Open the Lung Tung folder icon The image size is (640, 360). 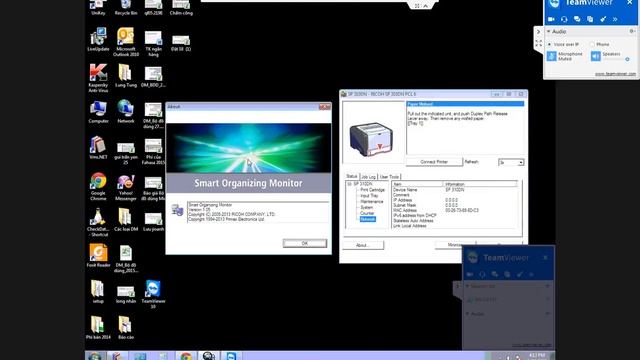[126, 76]
